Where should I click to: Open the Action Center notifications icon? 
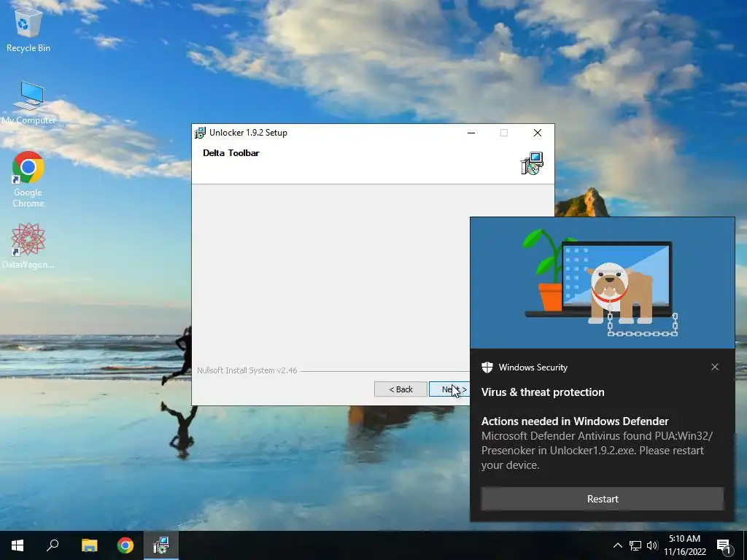(x=724, y=545)
